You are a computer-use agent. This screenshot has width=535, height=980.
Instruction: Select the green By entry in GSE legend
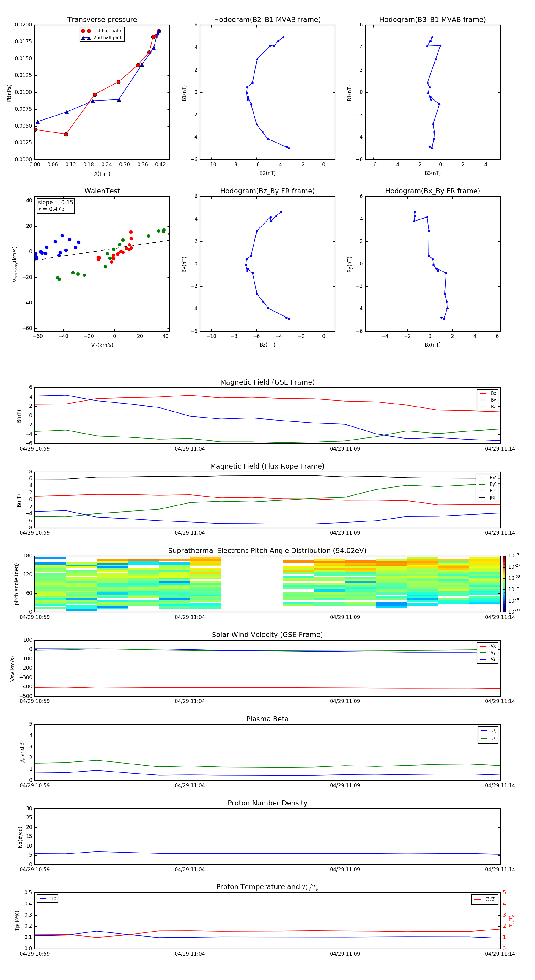(x=488, y=400)
